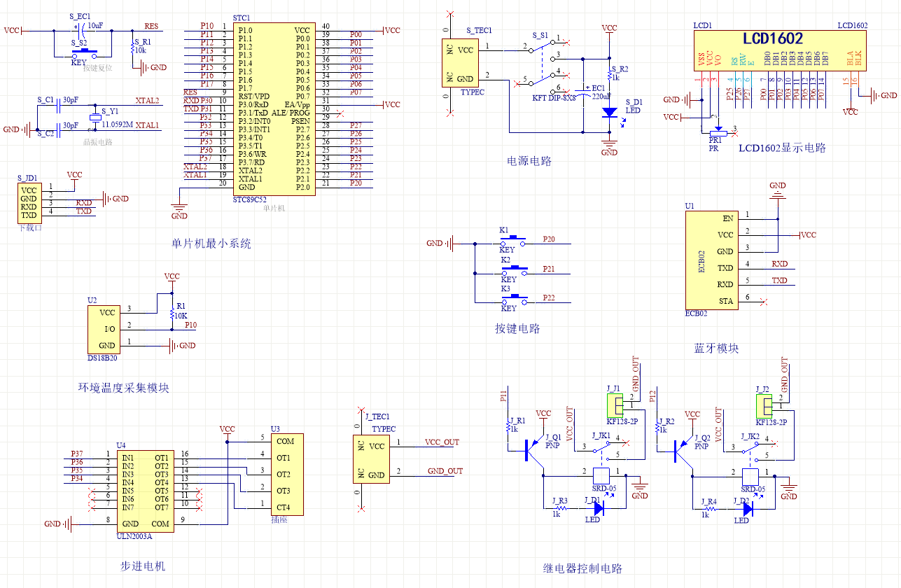Click the K3 KEY push button
Image resolution: width=901 pixels, height=588 pixels.
pos(517,297)
